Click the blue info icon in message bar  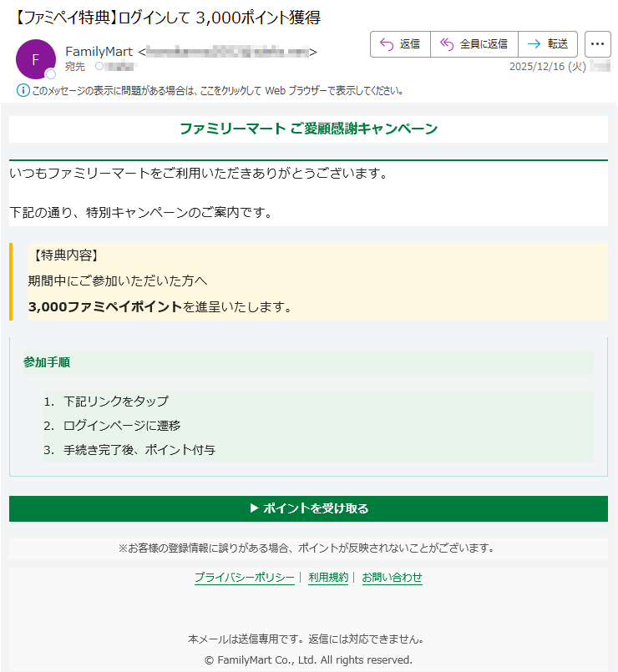(x=23, y=90)
